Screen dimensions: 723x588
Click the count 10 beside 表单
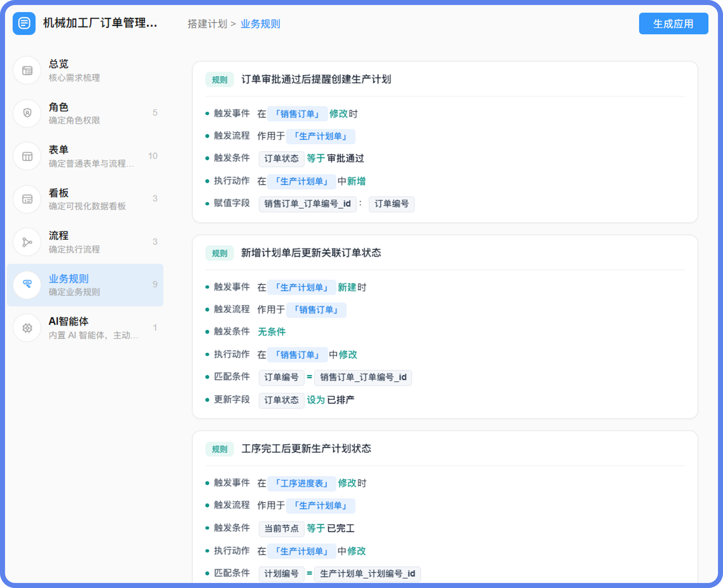(153, 156)
